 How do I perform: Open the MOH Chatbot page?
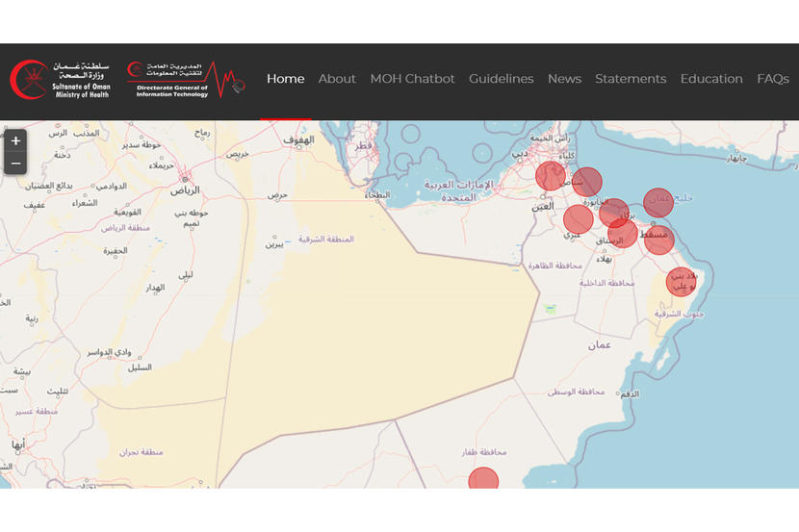412,79
